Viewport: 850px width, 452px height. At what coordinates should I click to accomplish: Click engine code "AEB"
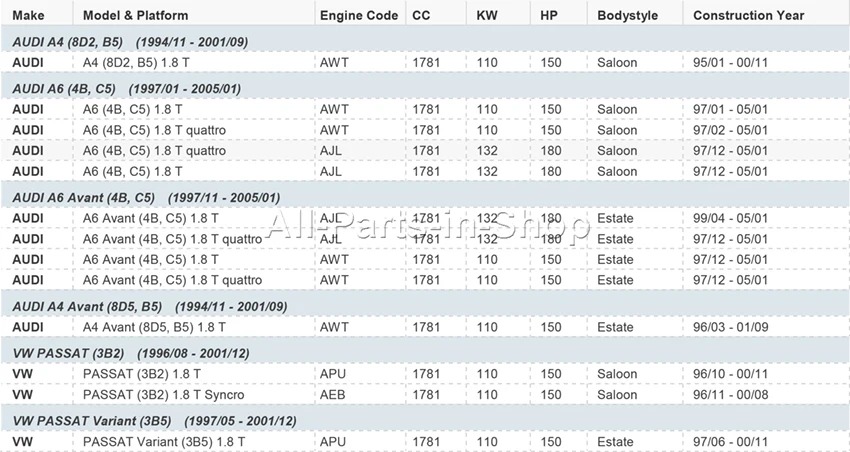[332, 395]
